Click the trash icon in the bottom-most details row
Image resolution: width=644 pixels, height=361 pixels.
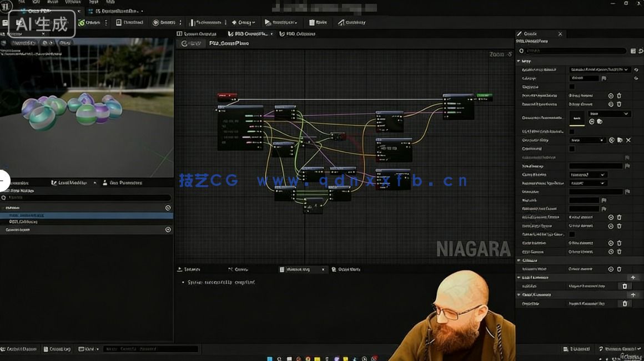click(625, 303)
